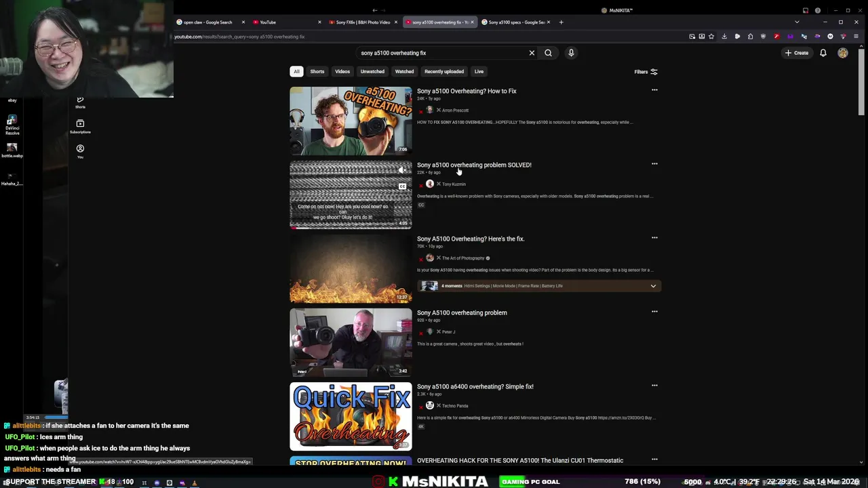Open the browser tab list dropdown
Image resolution: width=868 pixels, height=488 pixels.
797,22
